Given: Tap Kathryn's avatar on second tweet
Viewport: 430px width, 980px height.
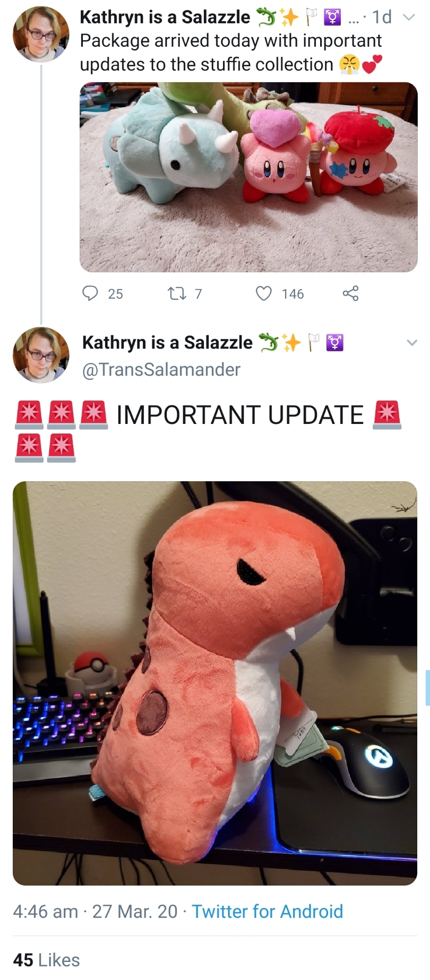Looking at the screenshot, I should point(41,355).
